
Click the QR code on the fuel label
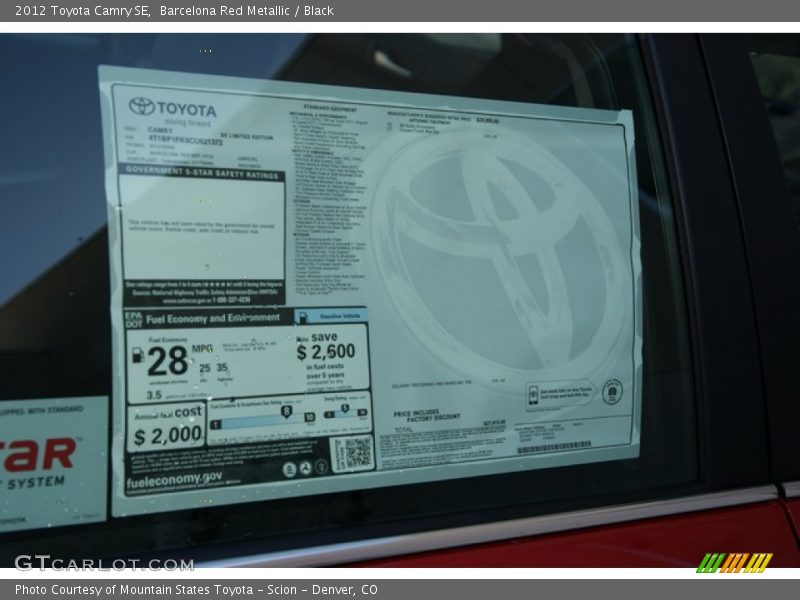[352, 452]
